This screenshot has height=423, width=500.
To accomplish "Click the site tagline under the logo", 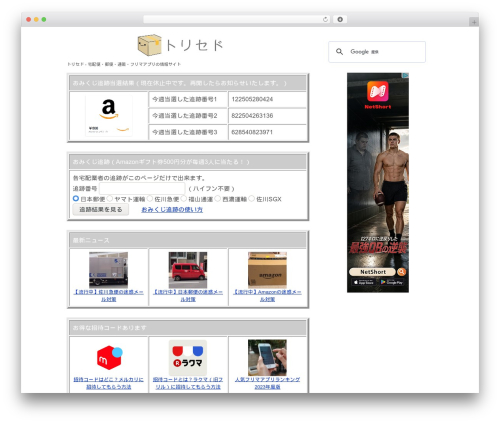I will point(124,64).
